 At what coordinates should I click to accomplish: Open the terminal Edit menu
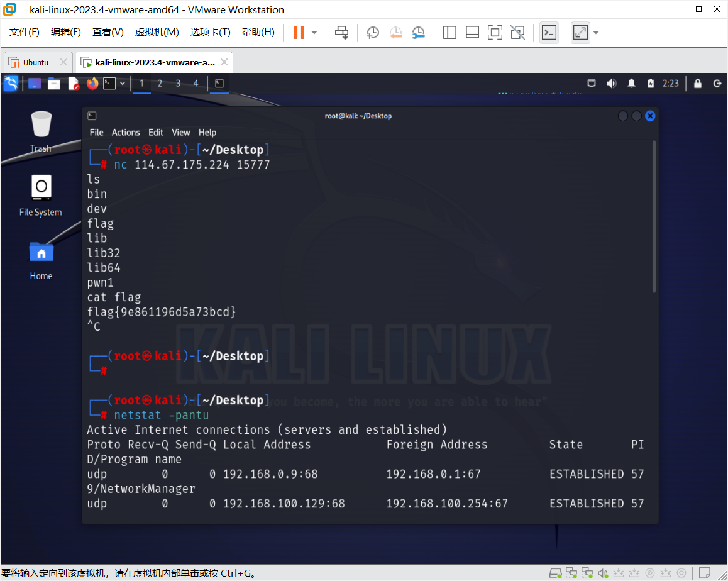tap(155, 133)
